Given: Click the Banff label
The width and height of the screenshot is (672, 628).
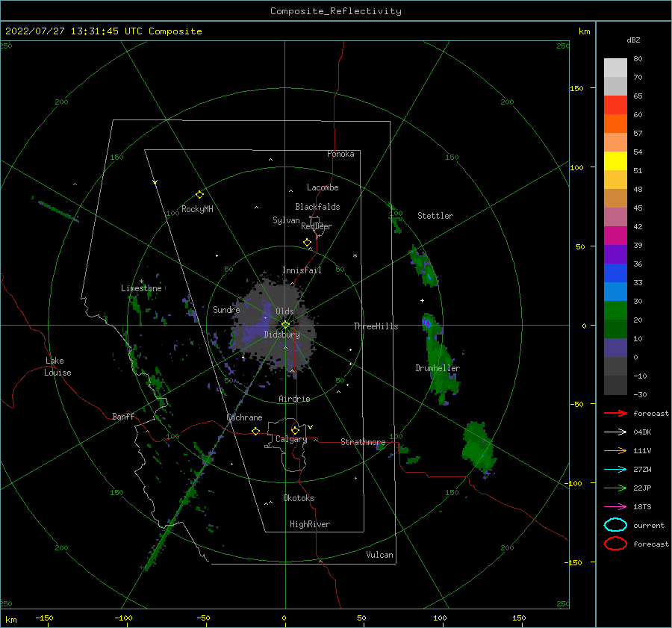Looking at the screenshot, I should click(123, 416).
